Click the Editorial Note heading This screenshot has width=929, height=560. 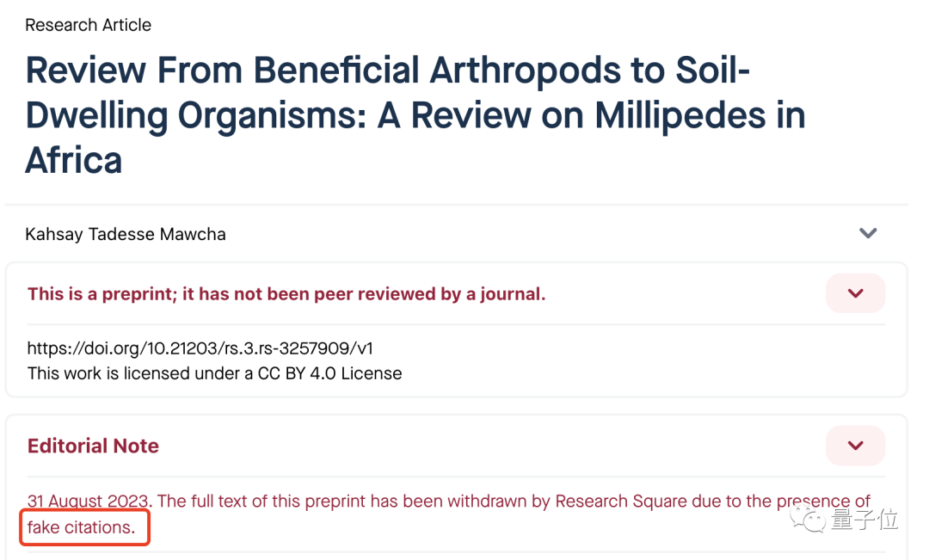[x=93, y=446]
